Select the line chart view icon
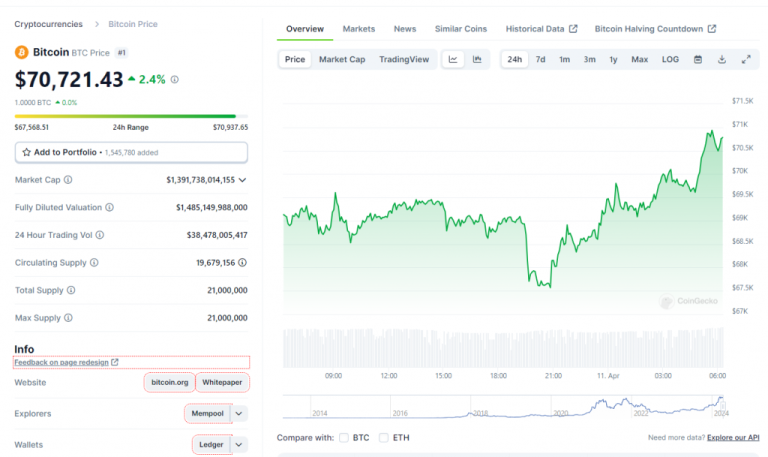Image resolution: width=768 pixels, height=457 pixels. point(453,59)
